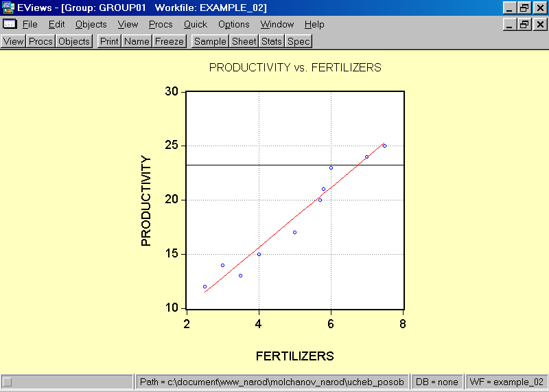Image resolution: width=549 pixels, height=392 pixels.
Task: Click the Path entry in status bar
Action: point(272,382)
